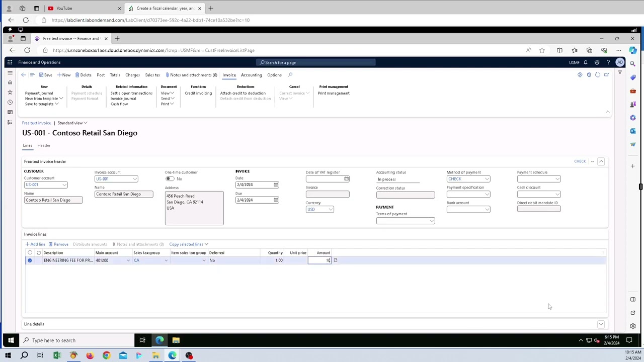644x362 pixels.
Task: Click the action pane search magnifier icon
Action: tap(290, 75)
